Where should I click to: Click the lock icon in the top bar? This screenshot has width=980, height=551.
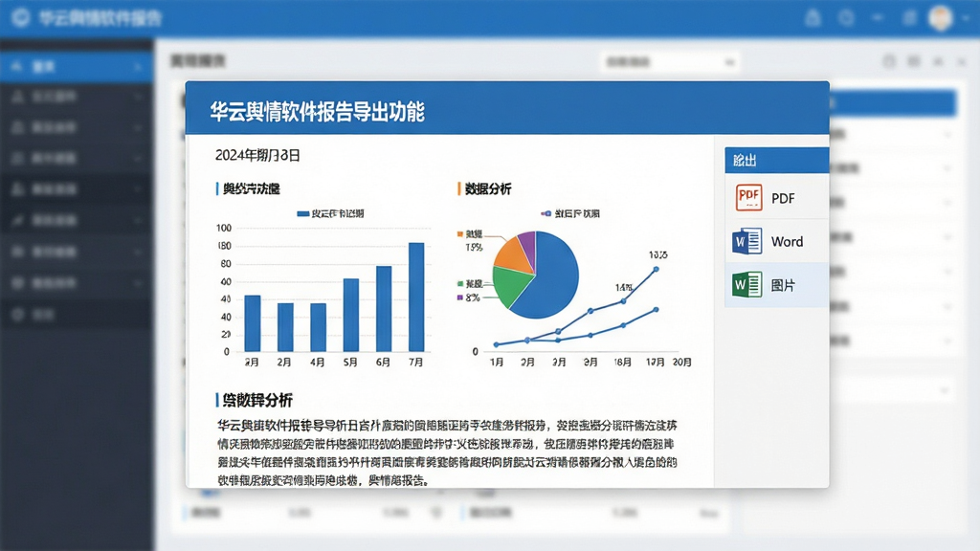tap(813, 17)
